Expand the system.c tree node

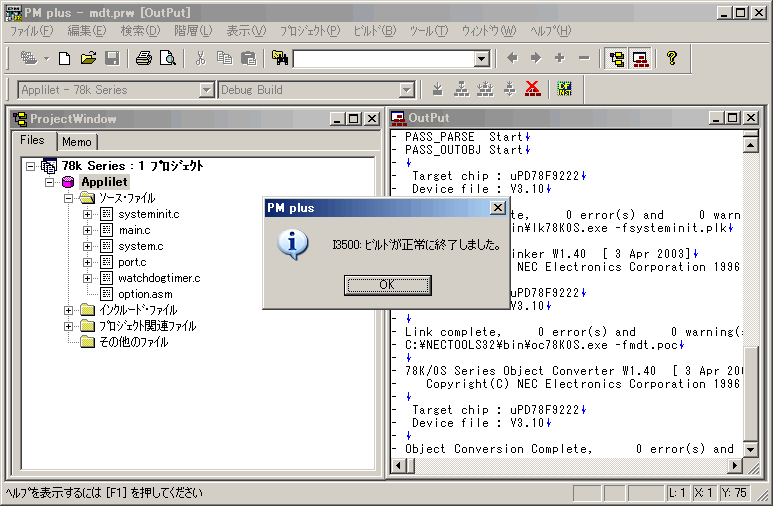coord(87,246)
